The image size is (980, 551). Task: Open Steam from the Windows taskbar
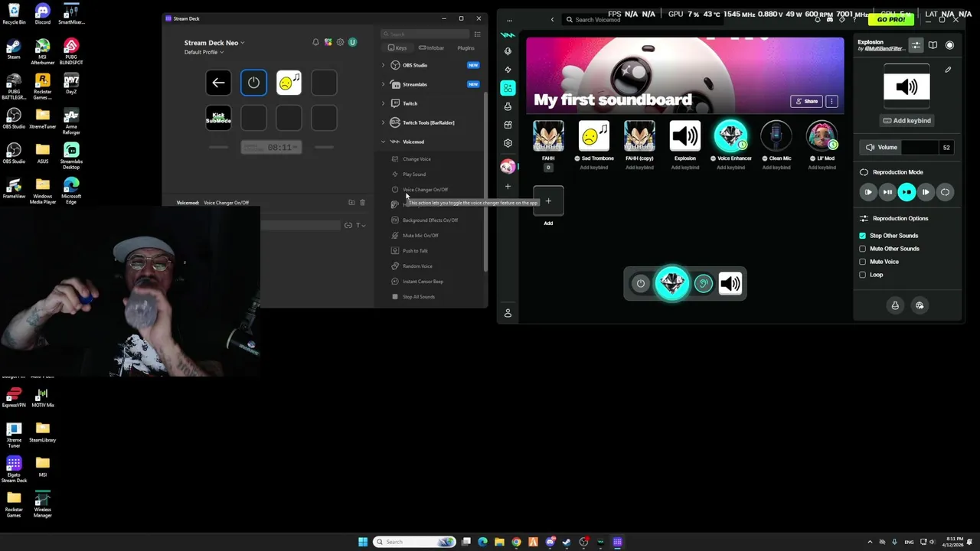567,542
